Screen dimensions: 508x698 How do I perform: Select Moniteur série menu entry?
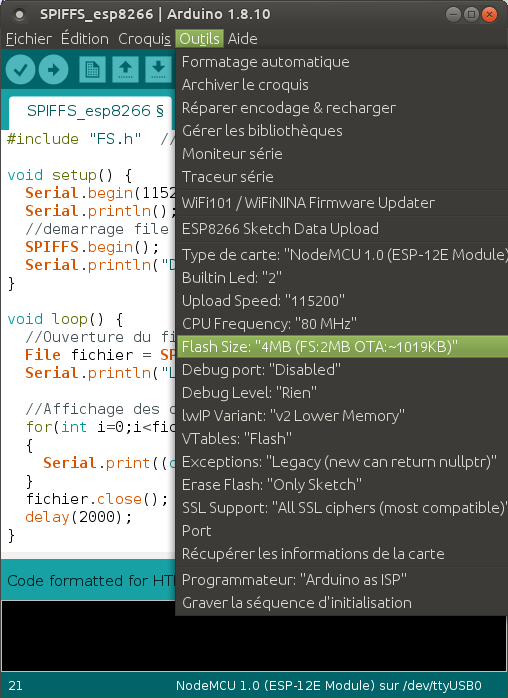pos(342,154)
